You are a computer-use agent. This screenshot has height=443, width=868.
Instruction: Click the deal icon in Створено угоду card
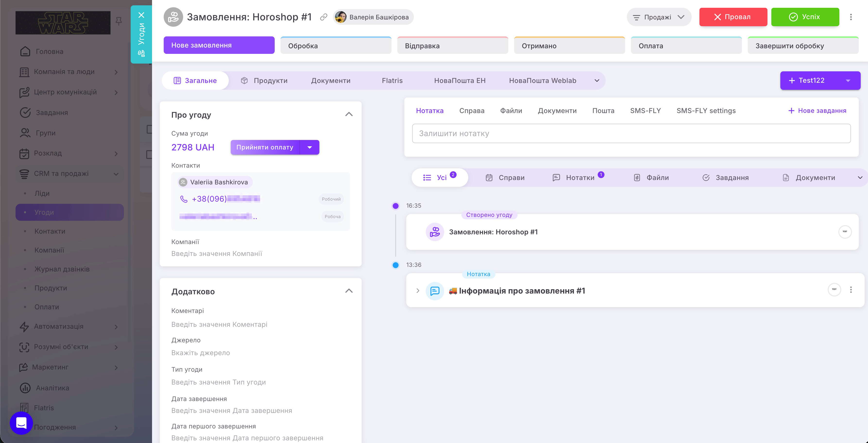(435, 232)
